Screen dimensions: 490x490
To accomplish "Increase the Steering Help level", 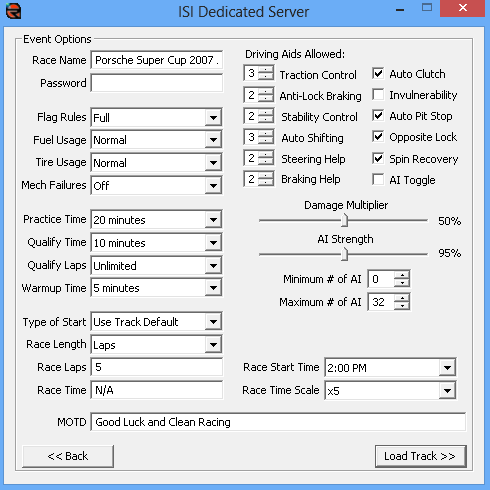I will click(x=266, y=154).
